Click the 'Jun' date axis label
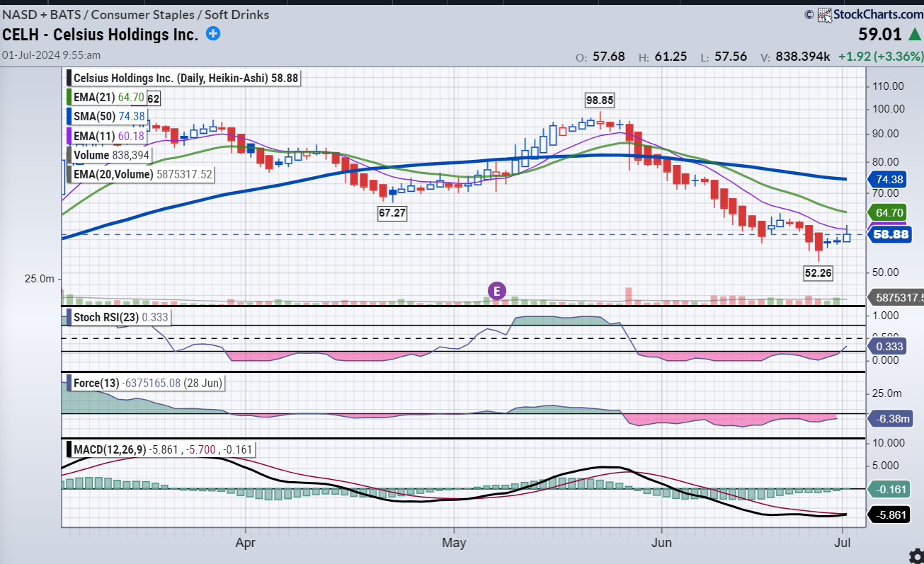Screen dimensions: 924x564 click(x=661, y=543)
